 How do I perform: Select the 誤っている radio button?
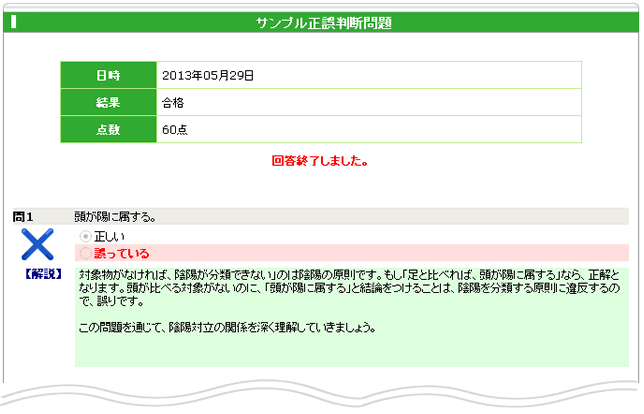tap(85, 253)
